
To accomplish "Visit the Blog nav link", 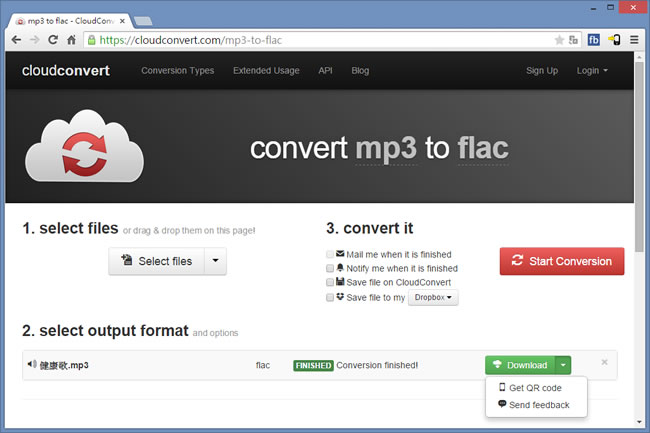I will point(360,70).
